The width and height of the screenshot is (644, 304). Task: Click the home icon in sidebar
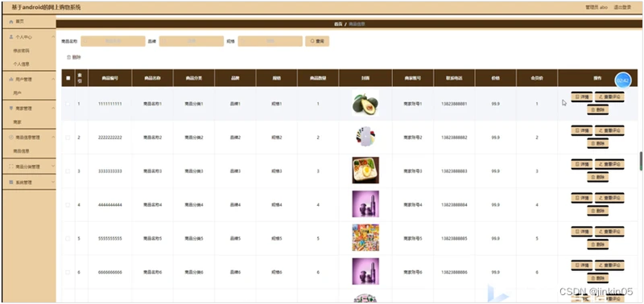point(11,22)
